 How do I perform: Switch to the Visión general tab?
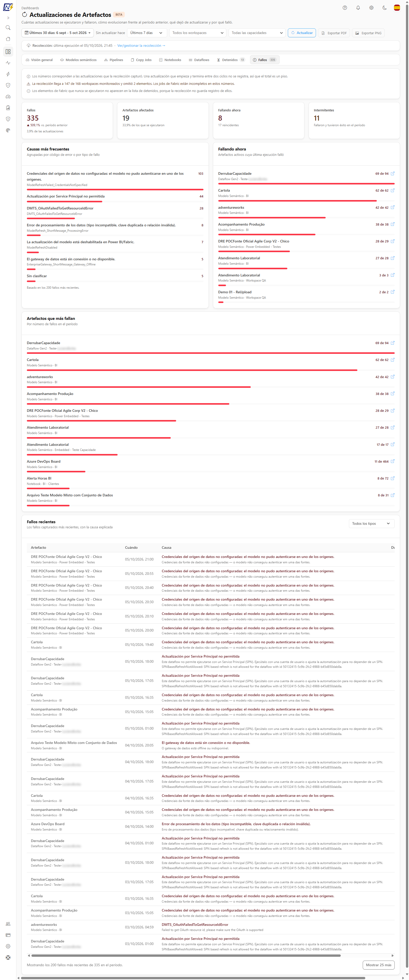pos(39,60)
